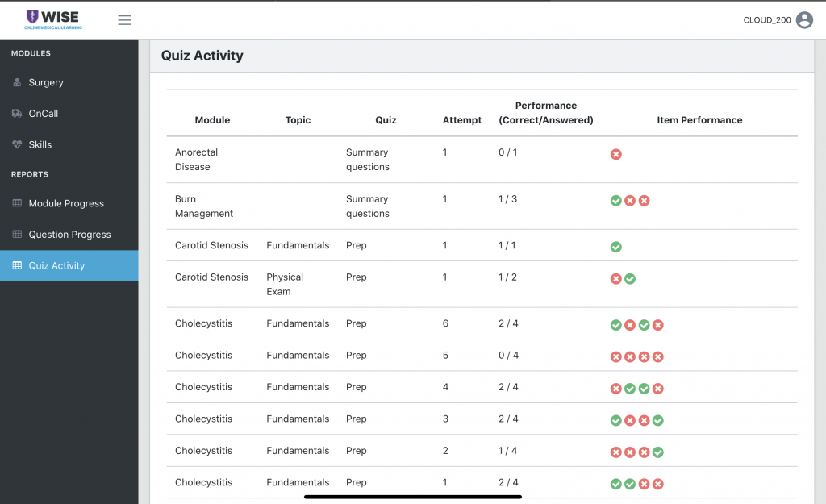Open the CLOUD_200 user avatar icon
Image resolution: width=826 pixels, height=504 pixels.
click(804, 20)
